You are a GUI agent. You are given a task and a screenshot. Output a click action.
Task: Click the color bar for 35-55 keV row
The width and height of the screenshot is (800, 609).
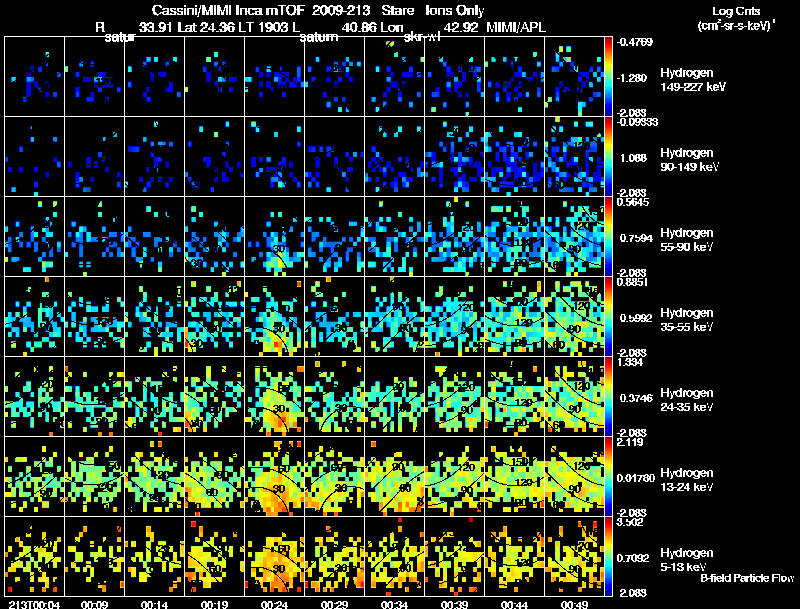pos(608,317)
